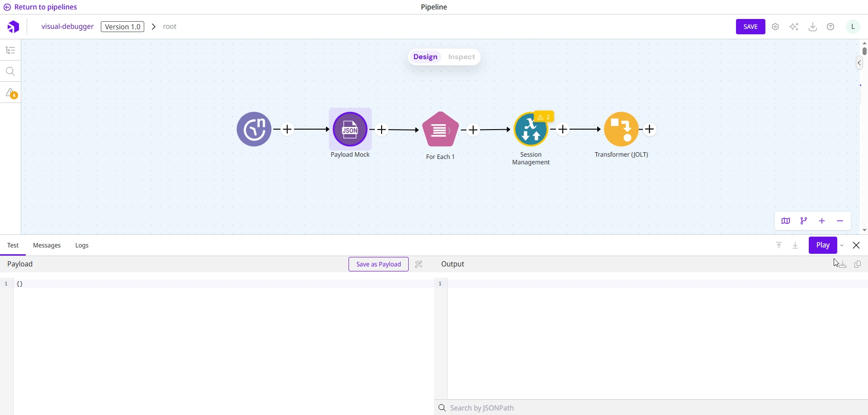
Task: Select the For Each 1 node
Action: pos(440,130)
